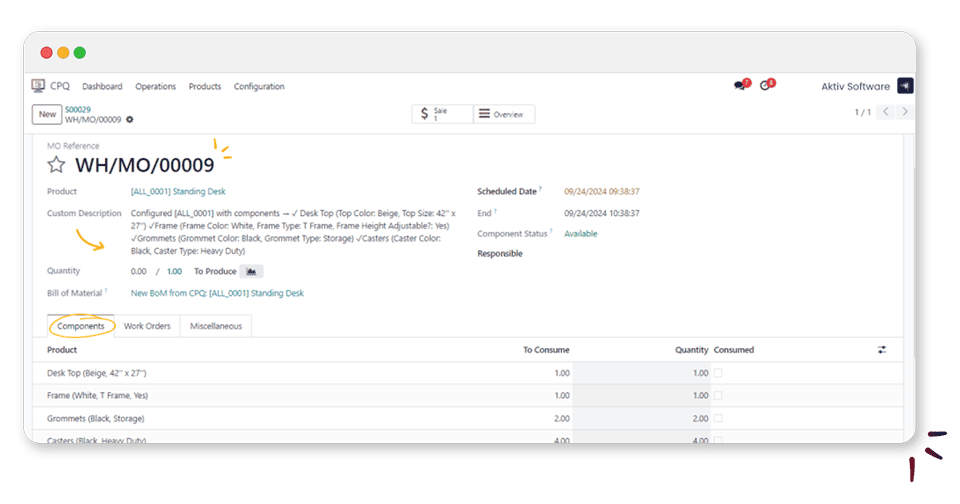Open the activities clock icon
The width and height of the screenshot is (960, 504).
click(x=766, y=86)
